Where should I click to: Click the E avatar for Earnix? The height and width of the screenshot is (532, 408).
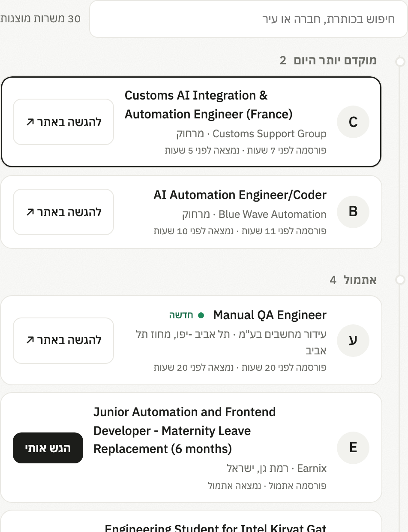[353, 448]
